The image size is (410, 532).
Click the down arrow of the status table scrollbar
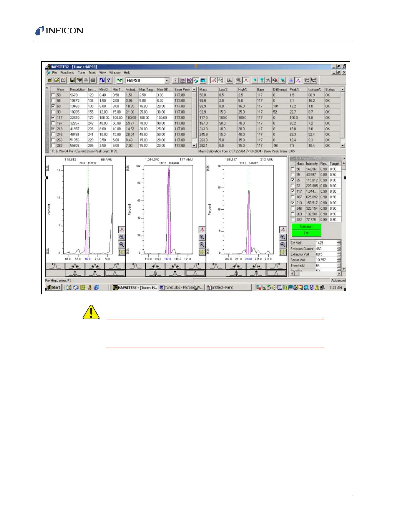[x=343, y=146]
